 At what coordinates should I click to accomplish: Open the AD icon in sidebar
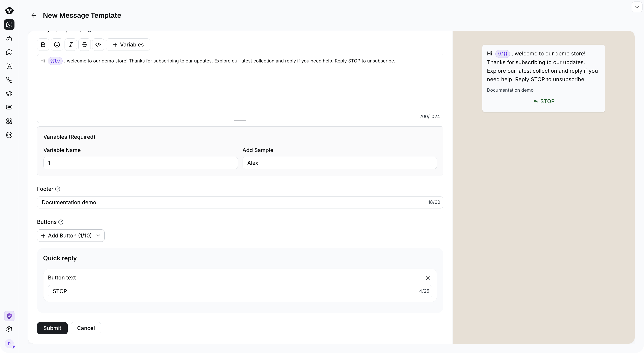pos(9,107)
